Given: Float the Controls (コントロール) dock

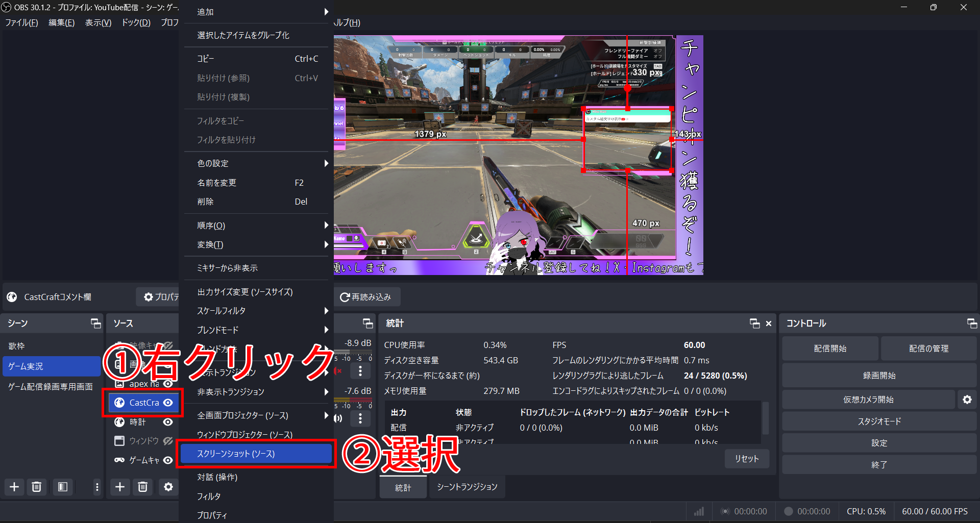Looking at the screenshot, I should coord(972,323).
